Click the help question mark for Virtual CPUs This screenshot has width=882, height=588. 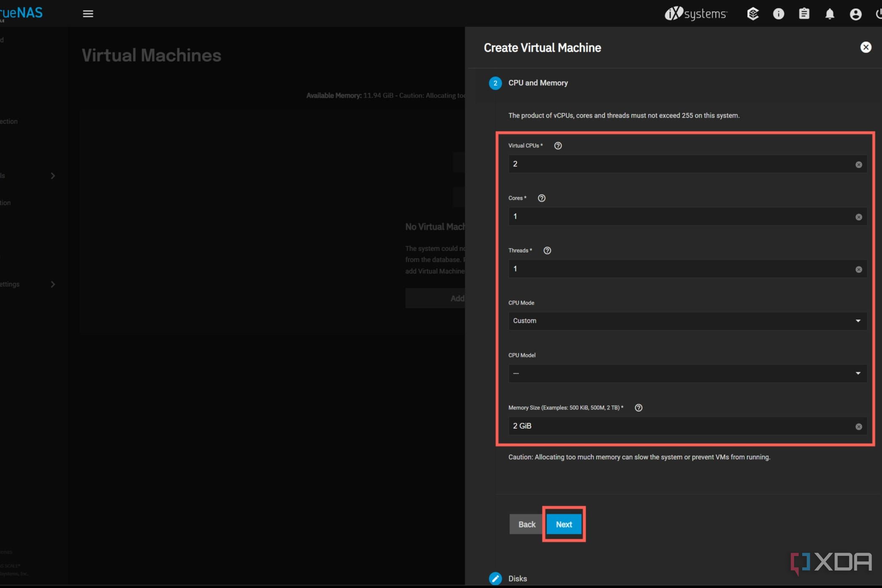tap(558, 145)
